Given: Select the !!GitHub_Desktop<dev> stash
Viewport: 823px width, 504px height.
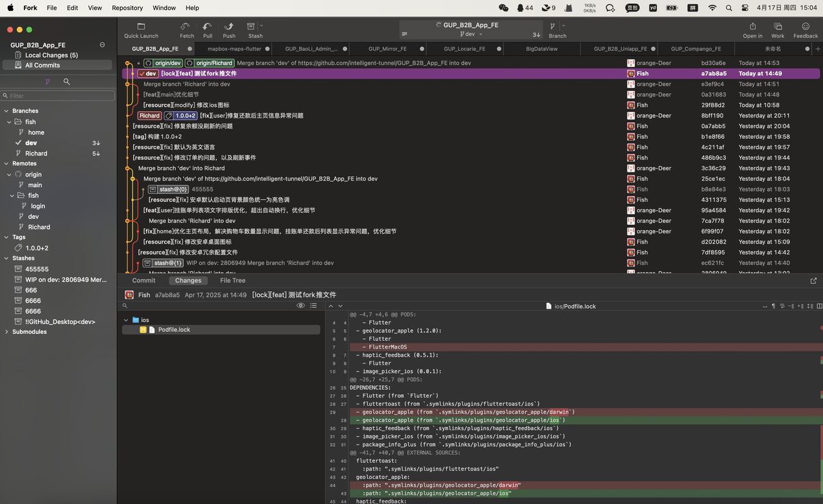Looking at the screenshot, I should (x=60, y=321).
